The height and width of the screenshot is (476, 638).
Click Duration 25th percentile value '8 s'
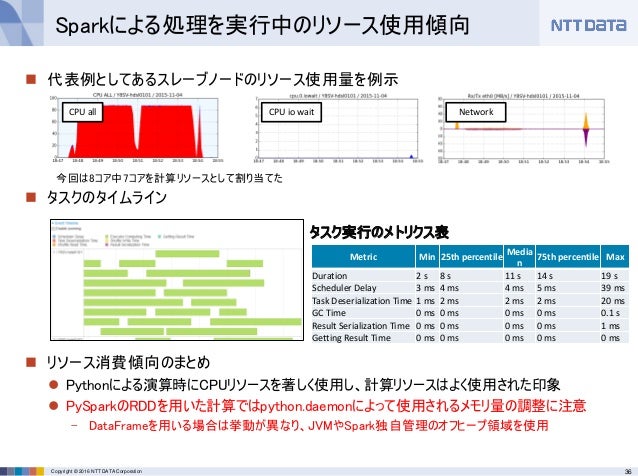point(446,276)
